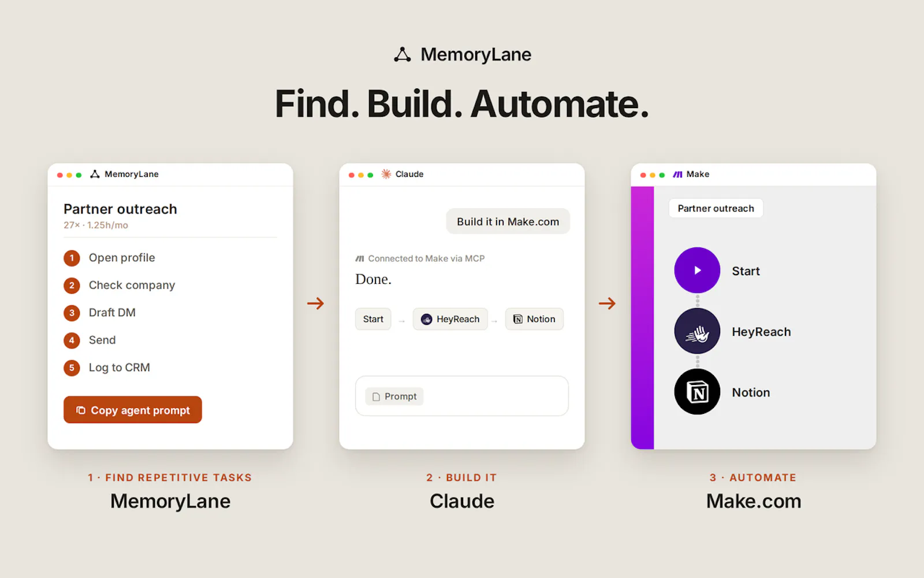Click the 'Partner outreach' tag in the Make window
Screen dimensions: 924x578
[716, 208]
